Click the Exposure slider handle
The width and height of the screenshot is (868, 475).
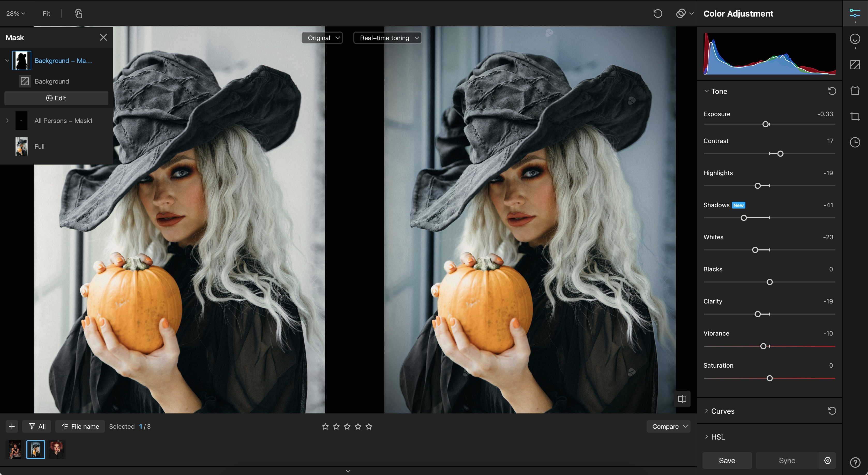point(766,124)
